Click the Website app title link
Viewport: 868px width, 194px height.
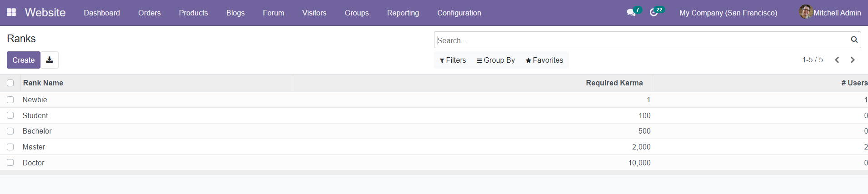pos(45,13)
